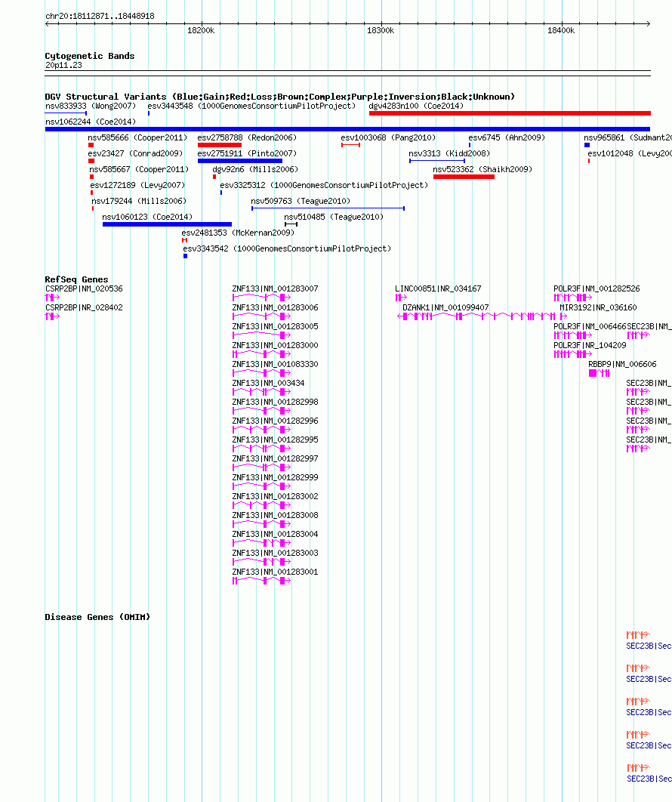Select the esv3443548 variant label
Screen dimensions: 672x802
click(251, 106)
